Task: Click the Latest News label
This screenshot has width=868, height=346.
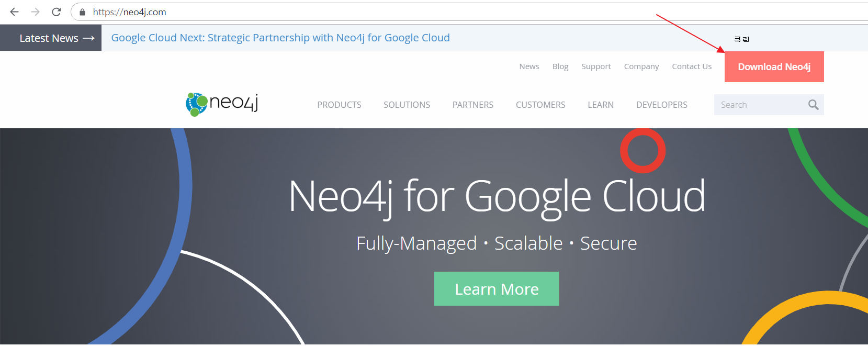Action: click(x=51, y=38)
